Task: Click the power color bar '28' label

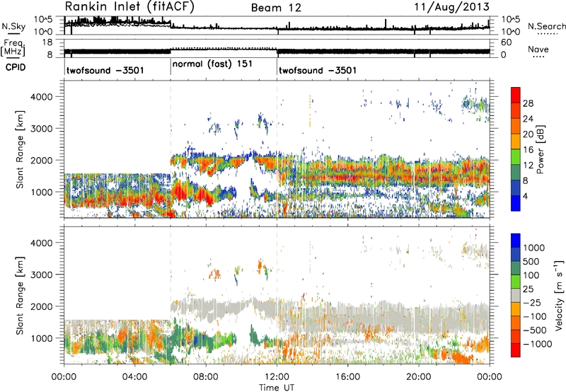Action: 528,103
